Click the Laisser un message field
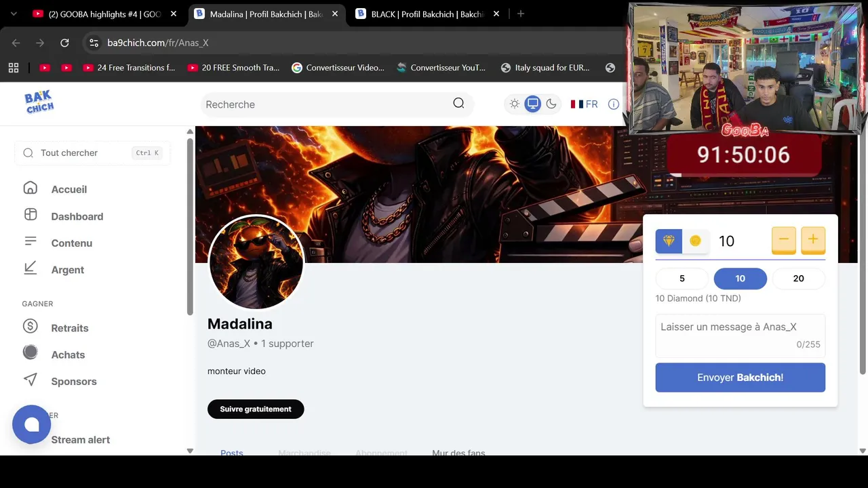The height and width of the screenshot is (488, 868). (x=741, y=335)
